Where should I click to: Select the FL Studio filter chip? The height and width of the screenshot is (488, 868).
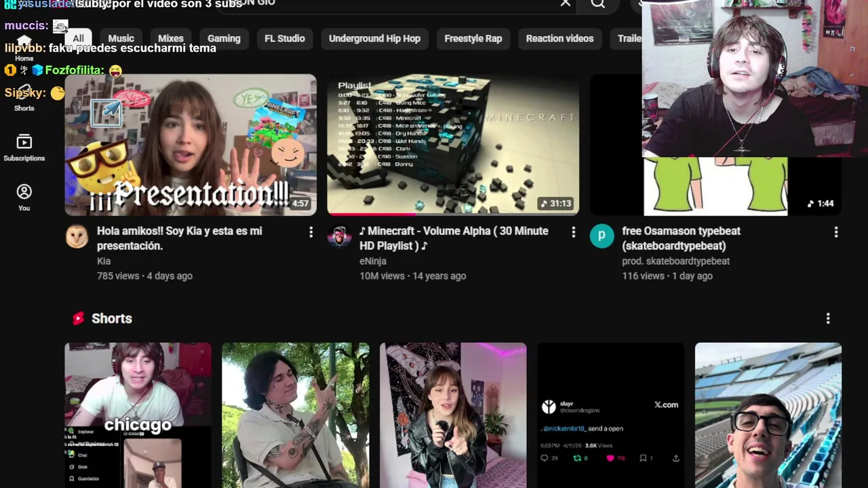pos(285,39)
